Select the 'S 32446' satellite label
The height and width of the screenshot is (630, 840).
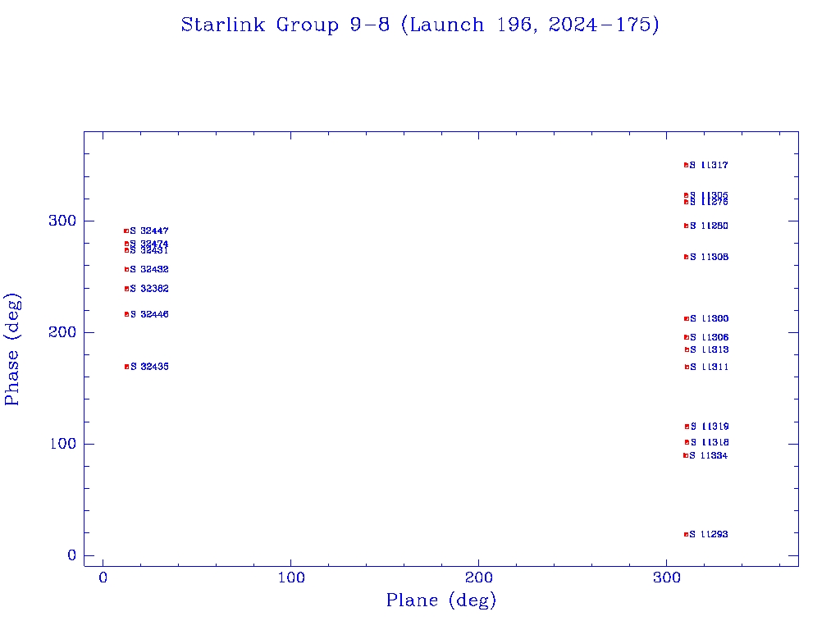point(149,314)
